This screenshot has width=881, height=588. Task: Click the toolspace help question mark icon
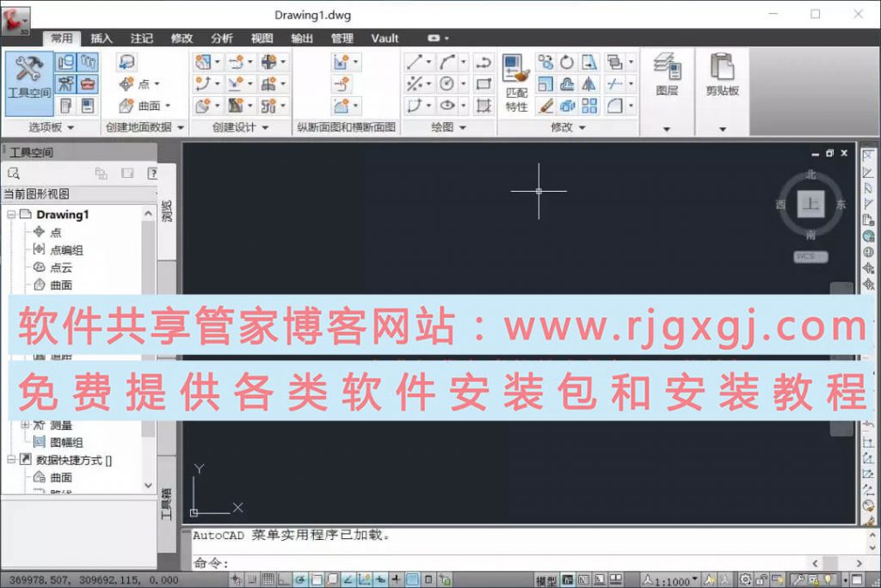(152, 173)
